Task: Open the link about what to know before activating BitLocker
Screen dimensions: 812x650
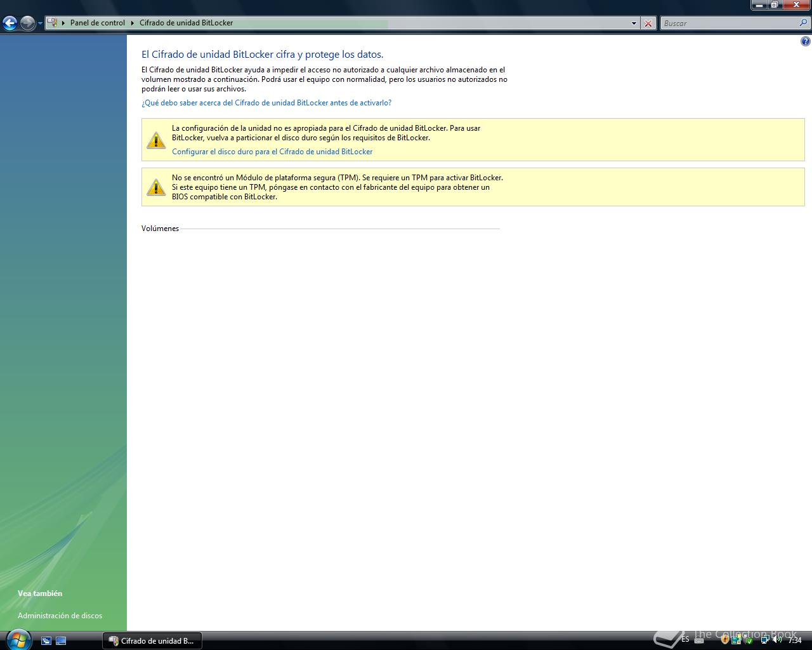Action: coord(266,103)
